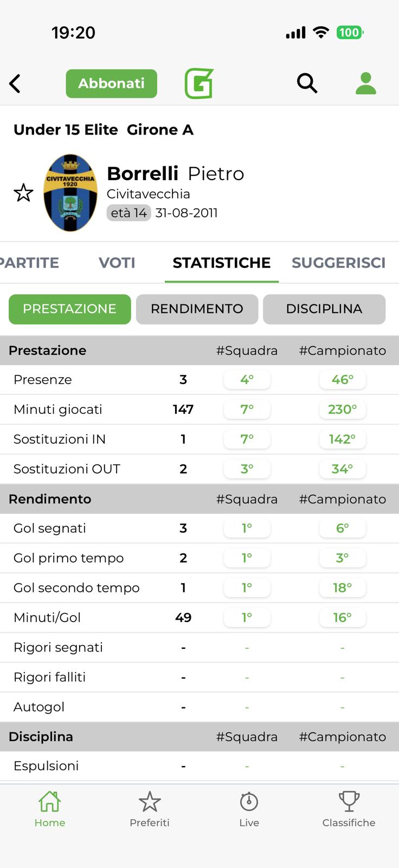The image size is (399, 868).
Task: Toggle favorite star beside Borrelli
Action: point(23,193)
